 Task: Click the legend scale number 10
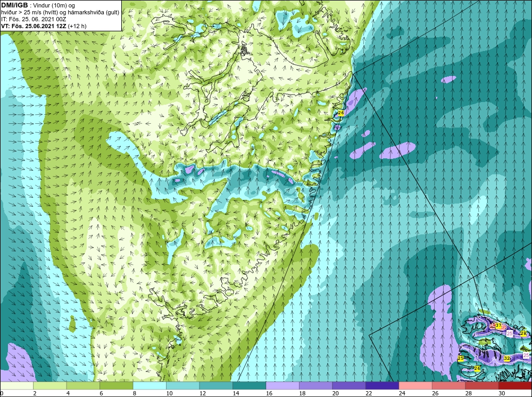click(169, 393)
